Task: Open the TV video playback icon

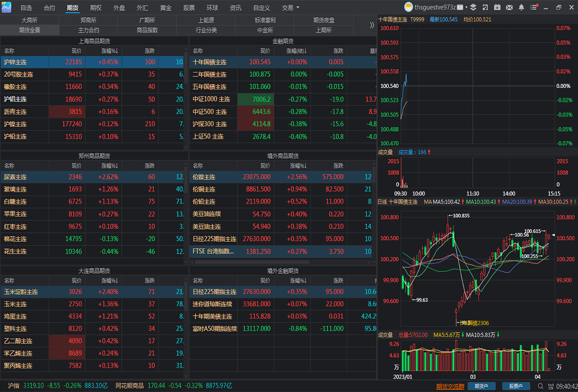Action: pyautogui.click(x=497, y=7)
